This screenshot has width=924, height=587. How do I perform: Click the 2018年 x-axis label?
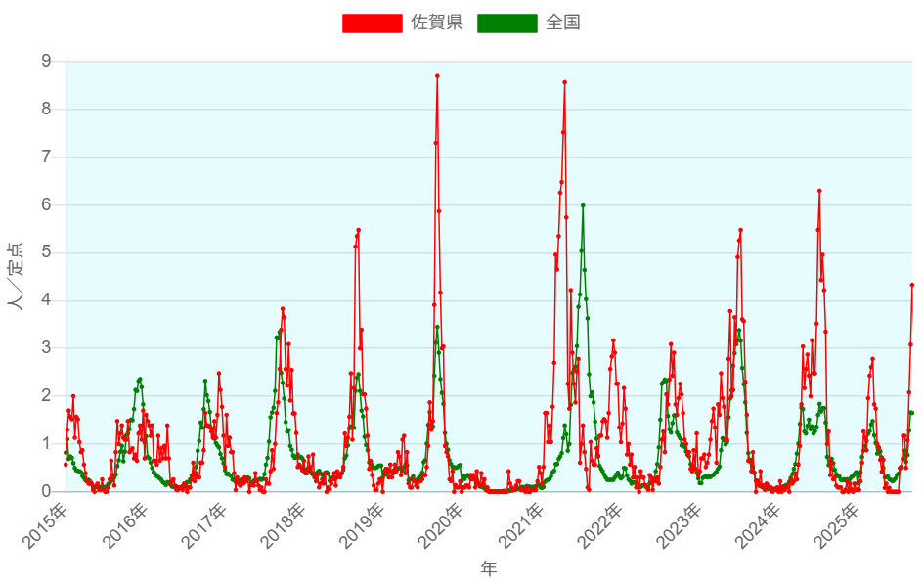285,525
